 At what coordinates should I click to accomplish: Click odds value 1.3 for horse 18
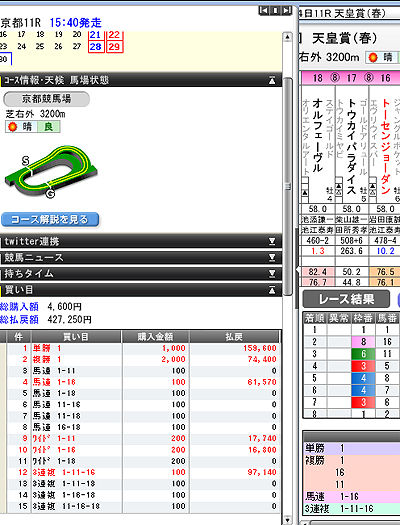point(318,251)
